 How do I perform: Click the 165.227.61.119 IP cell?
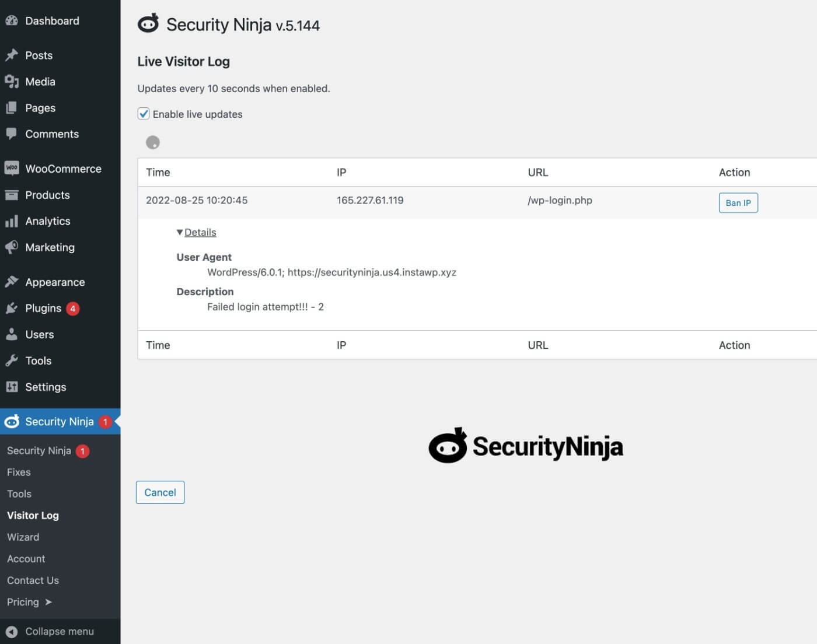pos(370,200)
